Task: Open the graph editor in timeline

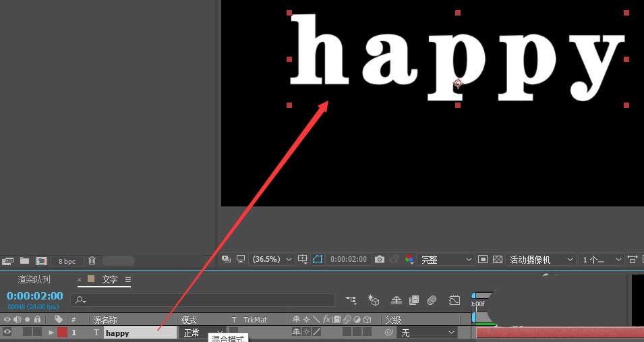Action: coord(455,300)
